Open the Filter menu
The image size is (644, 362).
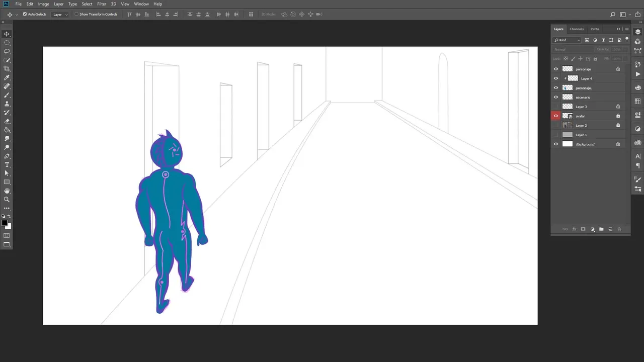coord(102,4)
